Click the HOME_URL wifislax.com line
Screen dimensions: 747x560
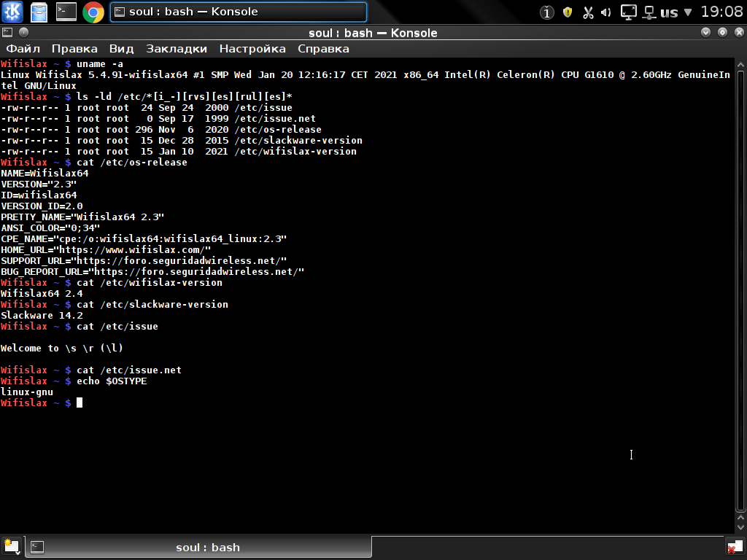click(x=106, y=250)
